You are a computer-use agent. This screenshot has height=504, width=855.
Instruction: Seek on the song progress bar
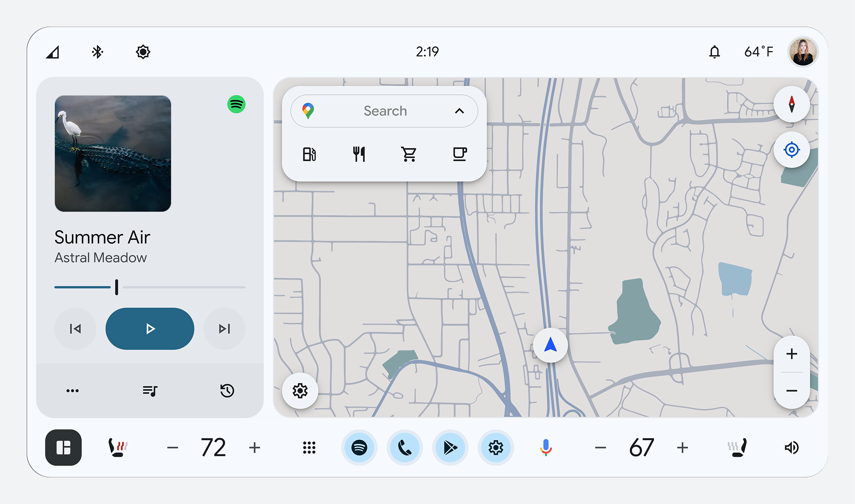[150, 287]
